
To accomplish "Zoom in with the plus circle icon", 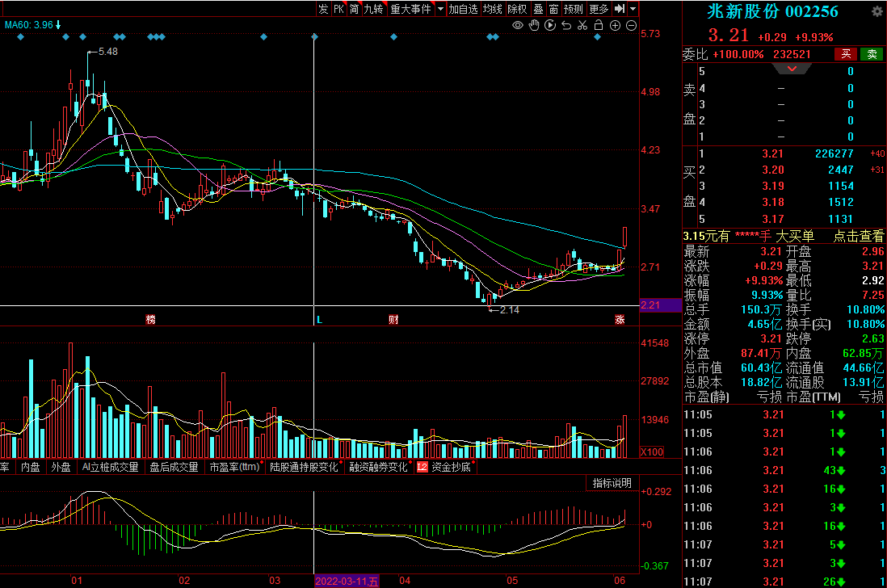I will 616,26.
